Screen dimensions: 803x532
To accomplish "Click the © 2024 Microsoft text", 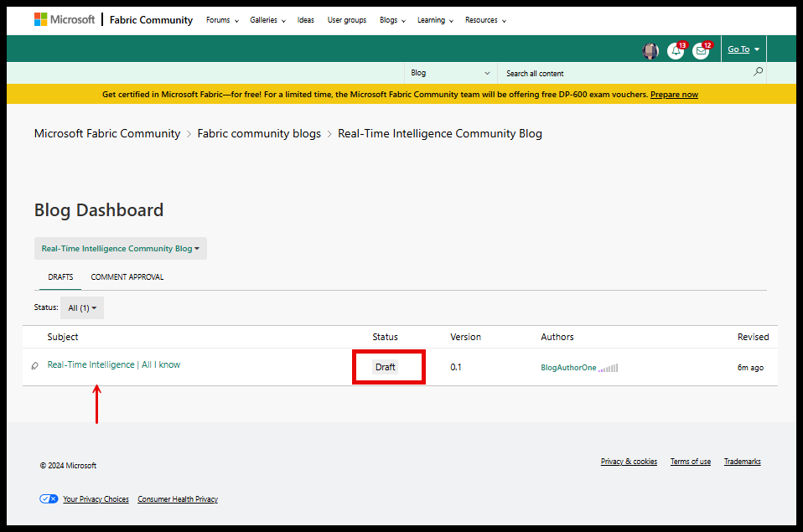I will [68, 466].
